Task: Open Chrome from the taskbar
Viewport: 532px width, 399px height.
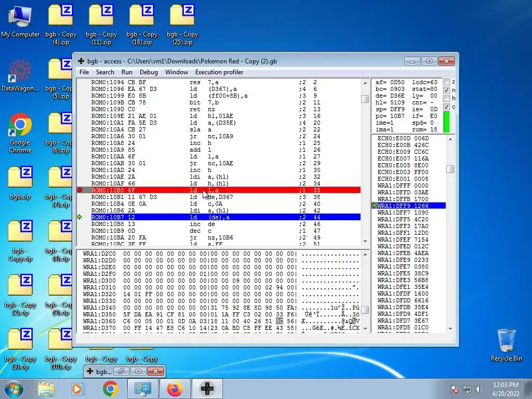Action: click(x=111, y=389)
